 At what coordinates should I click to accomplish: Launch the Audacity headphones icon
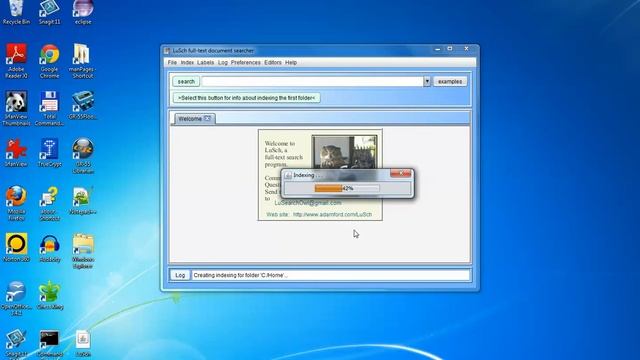49,248
